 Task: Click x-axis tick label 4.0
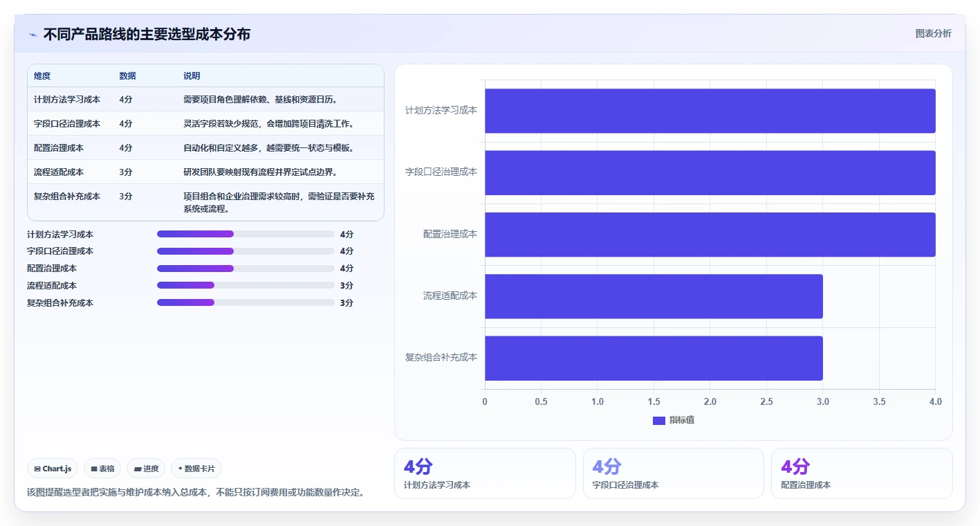point(936,401)
